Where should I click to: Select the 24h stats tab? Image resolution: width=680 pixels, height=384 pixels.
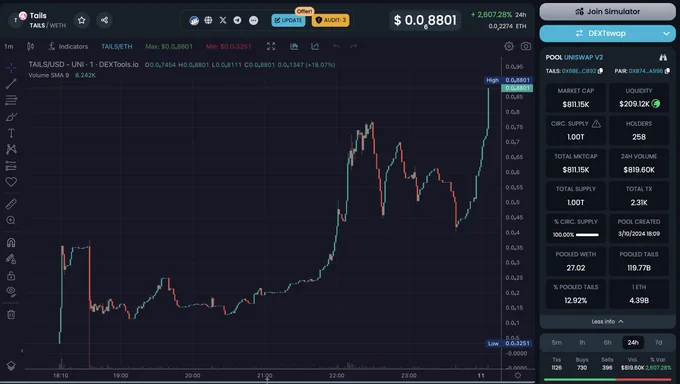633,342
